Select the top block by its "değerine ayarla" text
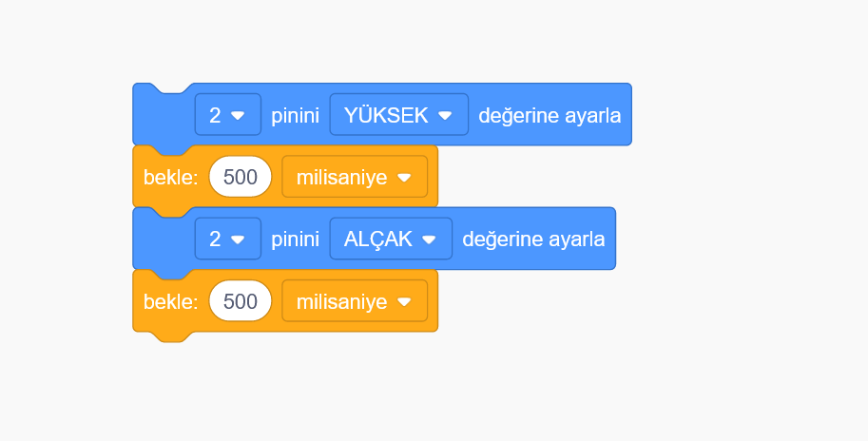This screenshot has width=868, height=441. [x=550, y=116]
